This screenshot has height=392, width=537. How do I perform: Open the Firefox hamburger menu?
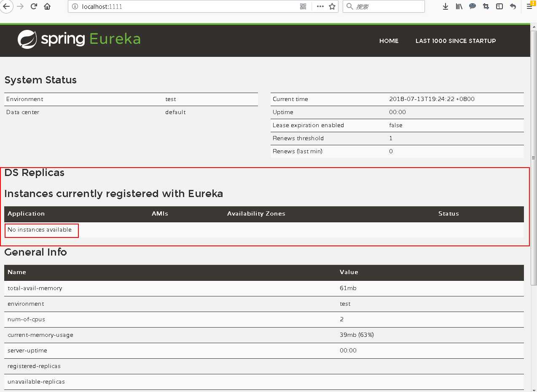click(529, 6)
